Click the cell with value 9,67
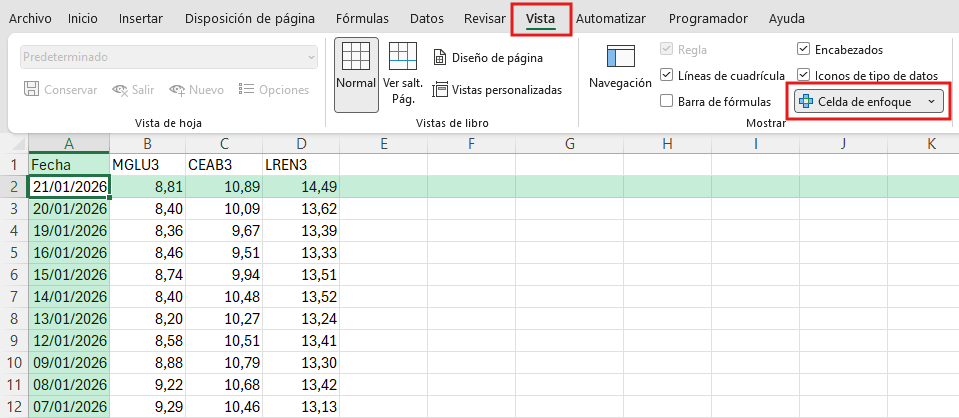The height and width of the screenshot is (418, 959). click(x=223, y=231)
